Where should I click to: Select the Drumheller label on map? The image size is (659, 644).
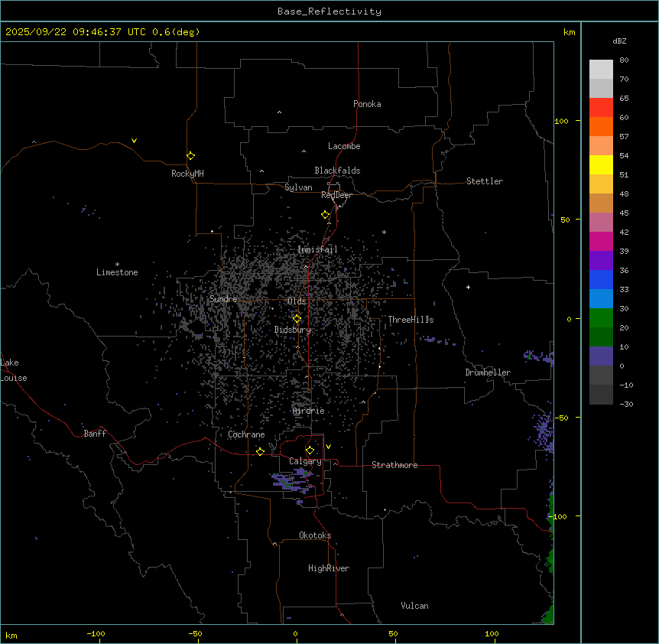pos(487,372)
